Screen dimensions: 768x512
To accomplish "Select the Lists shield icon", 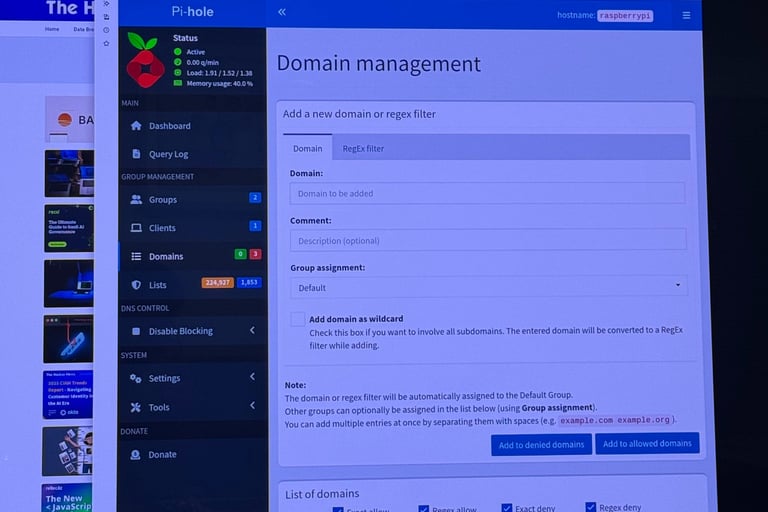I will tap(136, 285).
